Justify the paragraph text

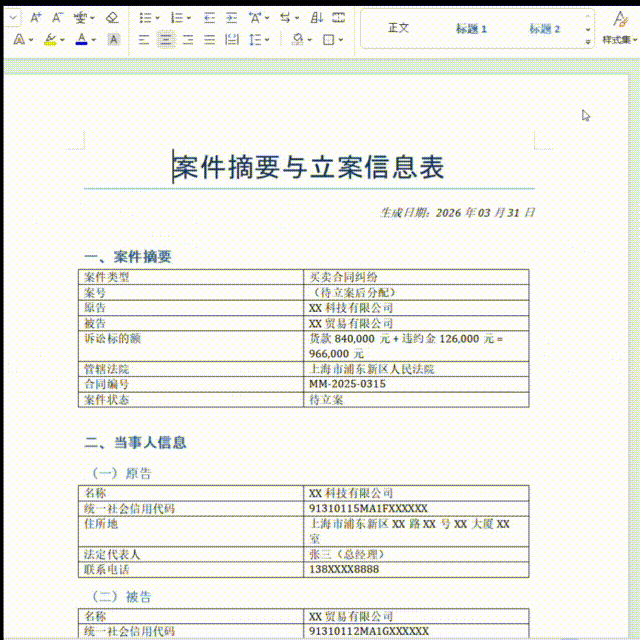click(x=210, y=40)
